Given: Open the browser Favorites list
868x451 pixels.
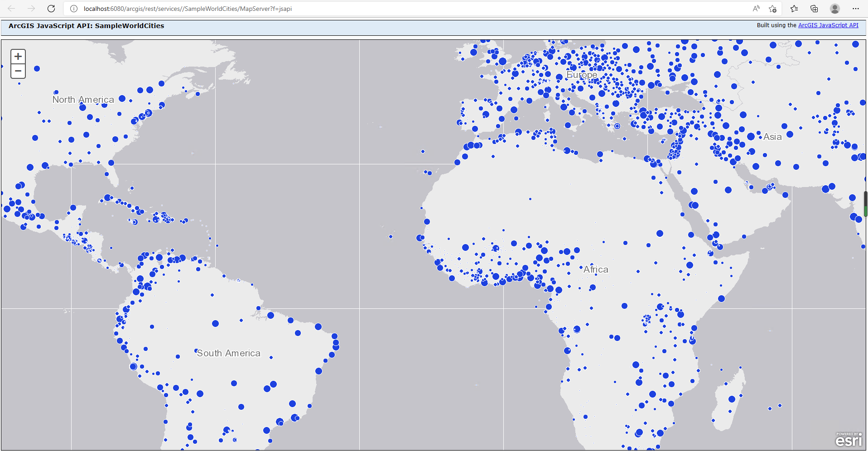Looking at the screenshot, I should pyautogui.click(x=794, y=9).
